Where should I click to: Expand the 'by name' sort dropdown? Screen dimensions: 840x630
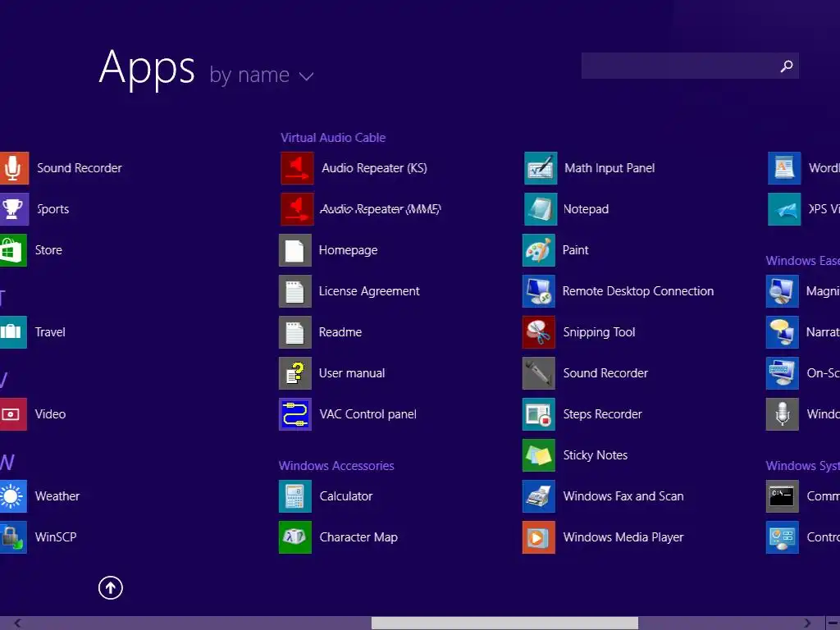click(261, 75)
